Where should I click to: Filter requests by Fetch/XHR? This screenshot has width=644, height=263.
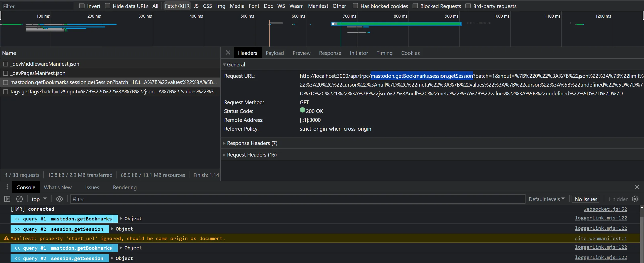pyautogui.click(x=177, y=6)
